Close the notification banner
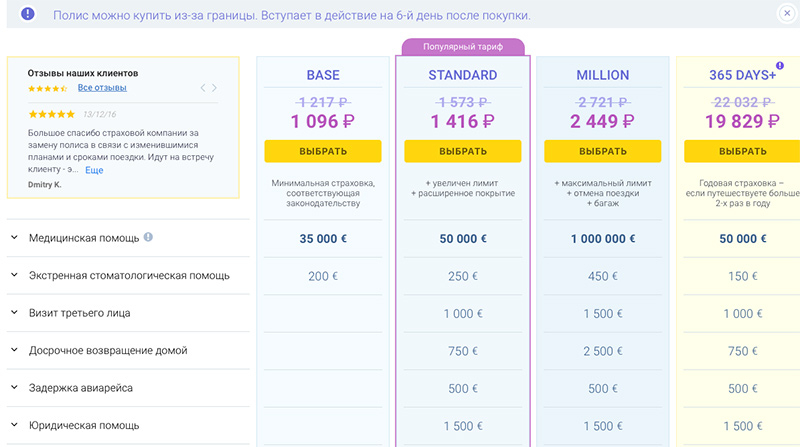The height and width of the screenshot is (447, 800). tap(787, 15)
